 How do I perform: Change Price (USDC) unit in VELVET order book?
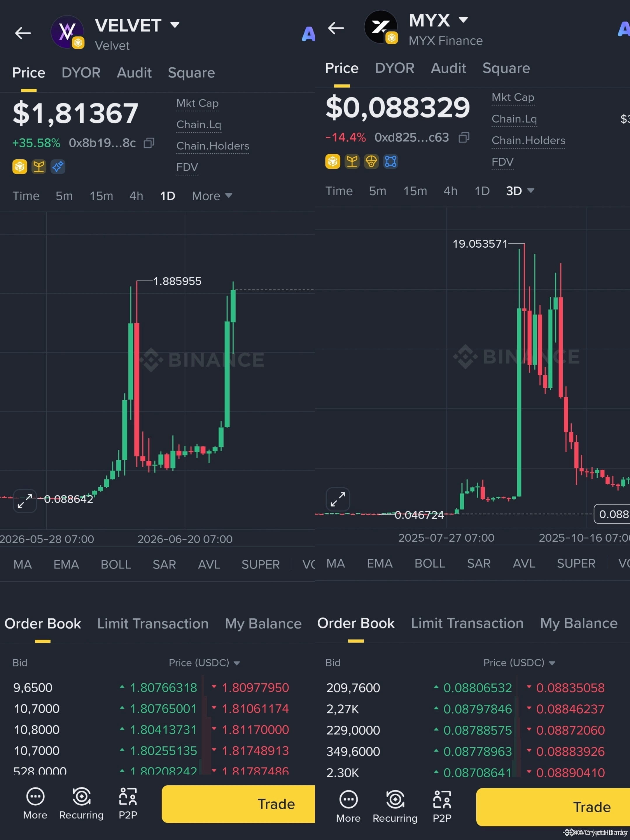(204, 663)
